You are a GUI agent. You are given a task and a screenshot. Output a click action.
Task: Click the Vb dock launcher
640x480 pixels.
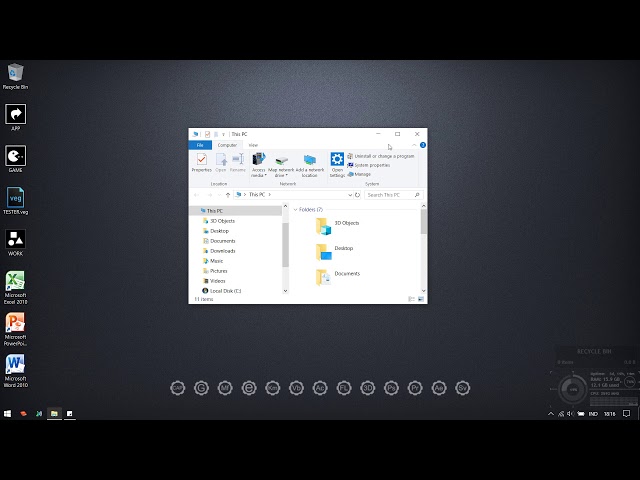point(296,388)
